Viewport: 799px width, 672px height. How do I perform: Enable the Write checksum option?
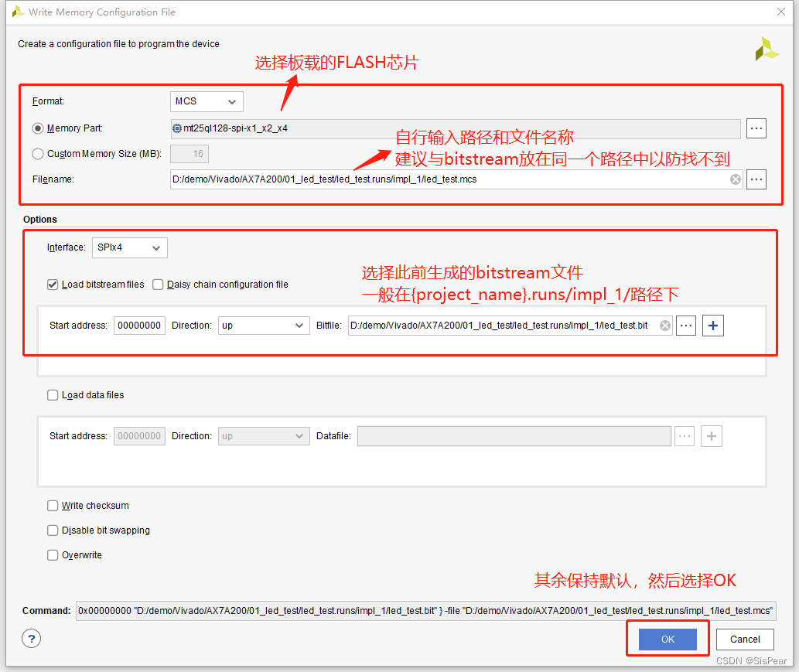pos(52,505)
